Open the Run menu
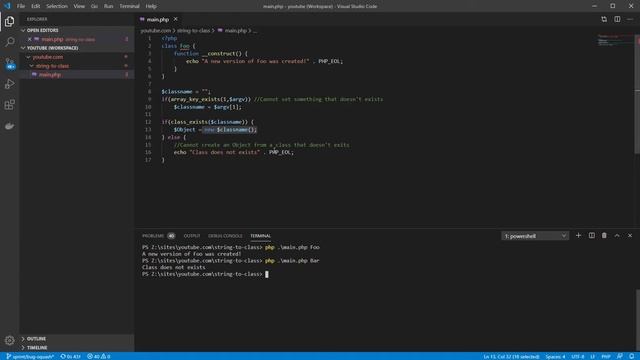The height and width of the screenshot is (360, 640). (x=109, y=6)
